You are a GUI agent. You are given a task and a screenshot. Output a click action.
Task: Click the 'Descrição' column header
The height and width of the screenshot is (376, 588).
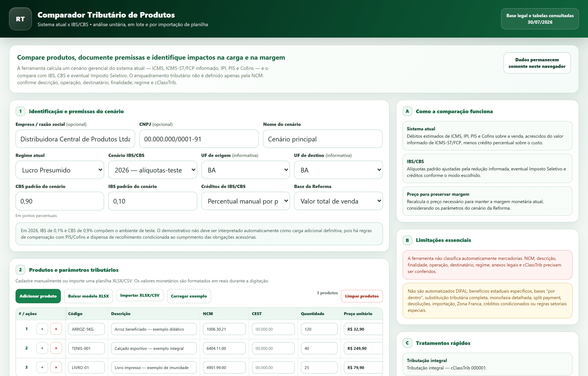click(x=121, y=313)
